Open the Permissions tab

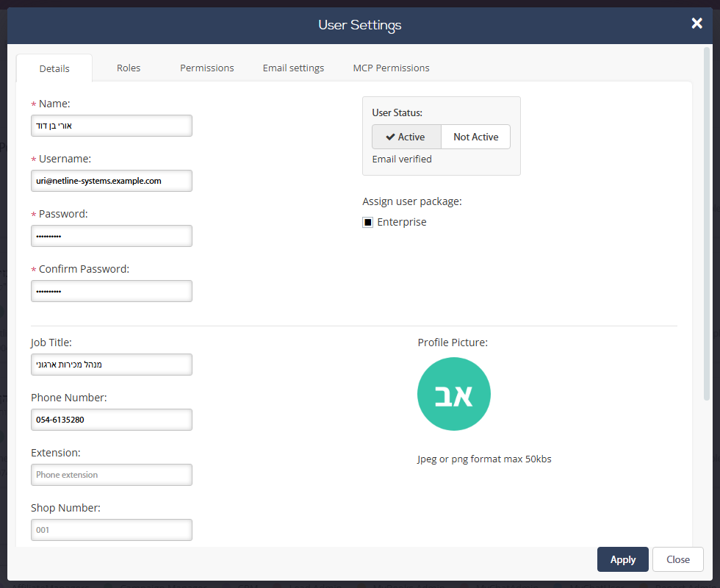coord(206,68)
